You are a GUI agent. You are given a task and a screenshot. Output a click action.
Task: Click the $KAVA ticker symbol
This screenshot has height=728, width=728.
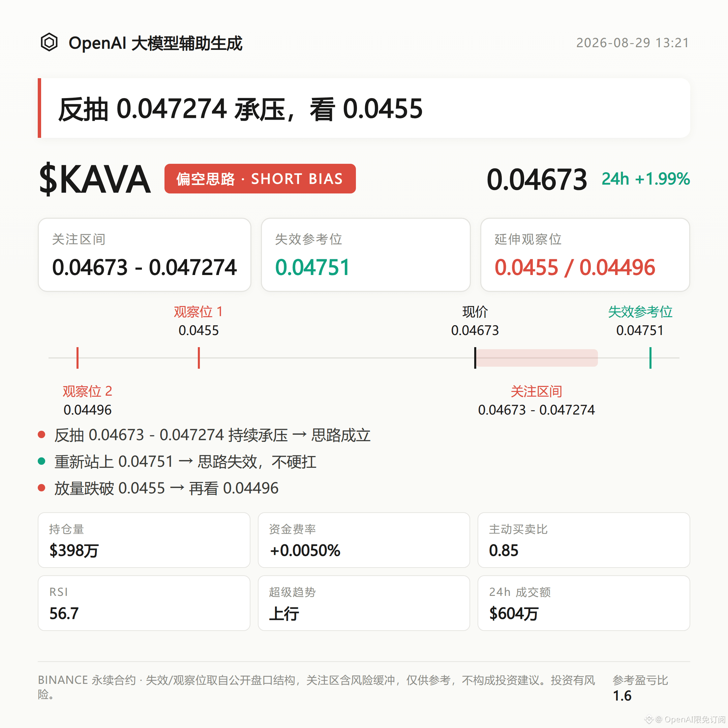pos(95,179)
